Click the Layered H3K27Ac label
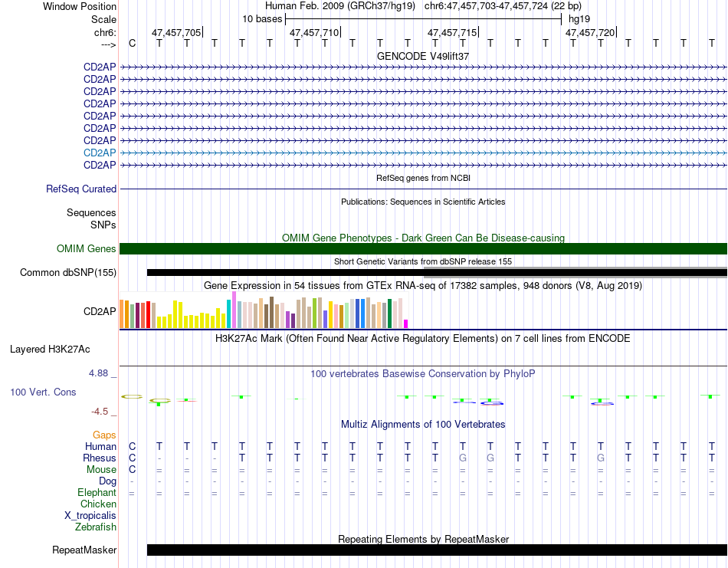This screenshot has width=728, height=568. coord(50,350)
